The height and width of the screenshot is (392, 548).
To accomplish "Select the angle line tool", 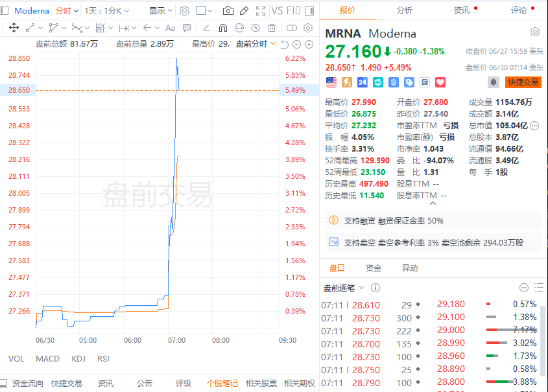I will (x=206, y=28).
